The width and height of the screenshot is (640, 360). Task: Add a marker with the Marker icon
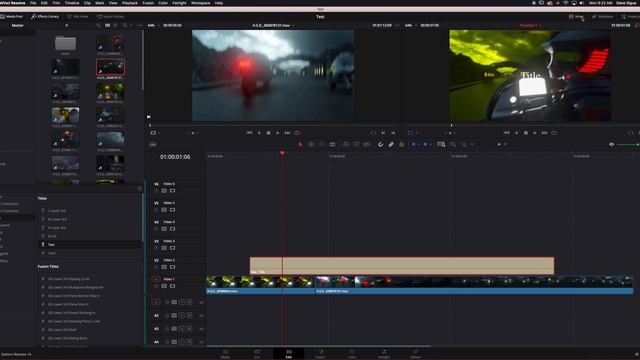[425, 144]
